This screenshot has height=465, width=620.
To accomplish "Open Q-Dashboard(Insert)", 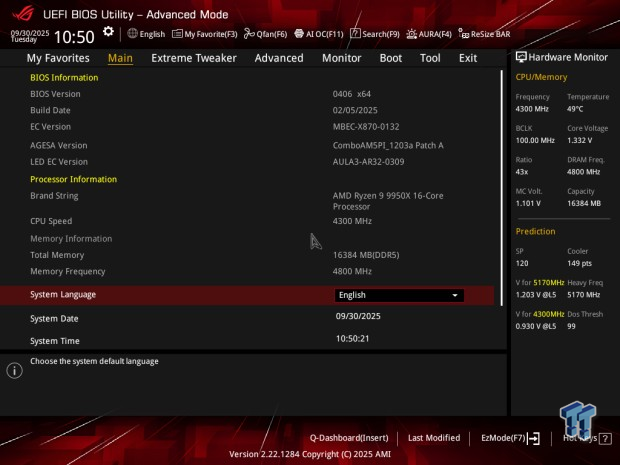I will [x=349, y=438].
